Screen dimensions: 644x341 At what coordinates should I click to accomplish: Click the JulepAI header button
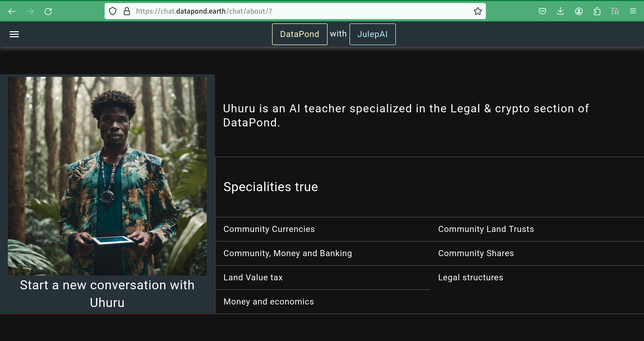tap(372, 34)
